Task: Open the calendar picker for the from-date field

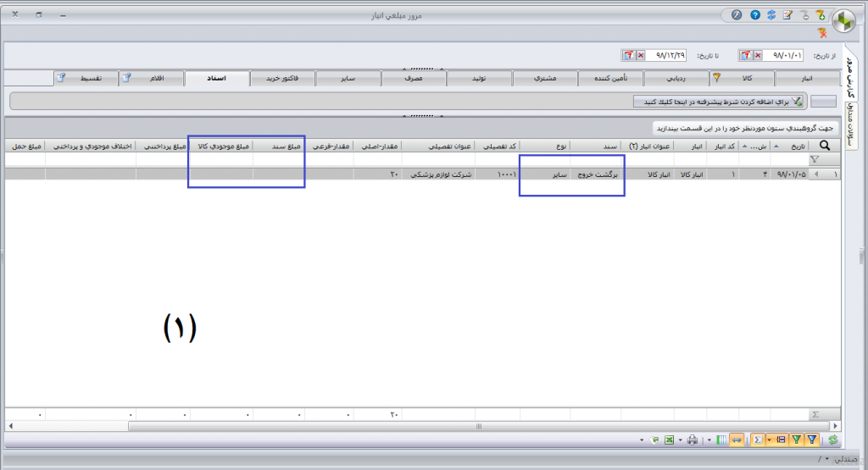Action: click(x=746, y=55)
